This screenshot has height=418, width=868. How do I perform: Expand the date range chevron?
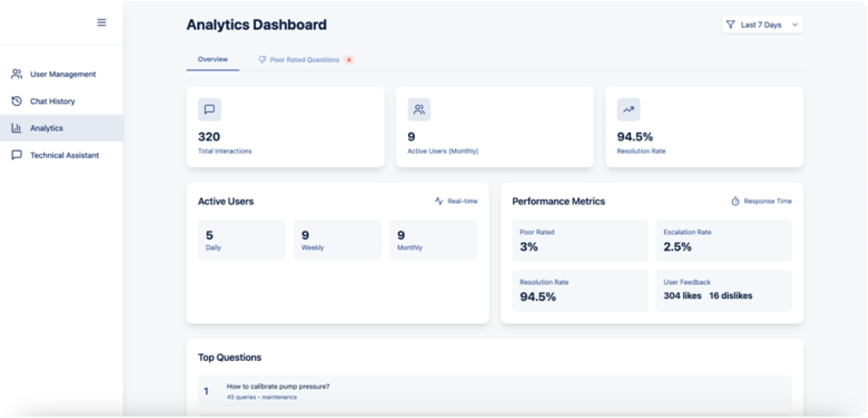click(796, 24)
